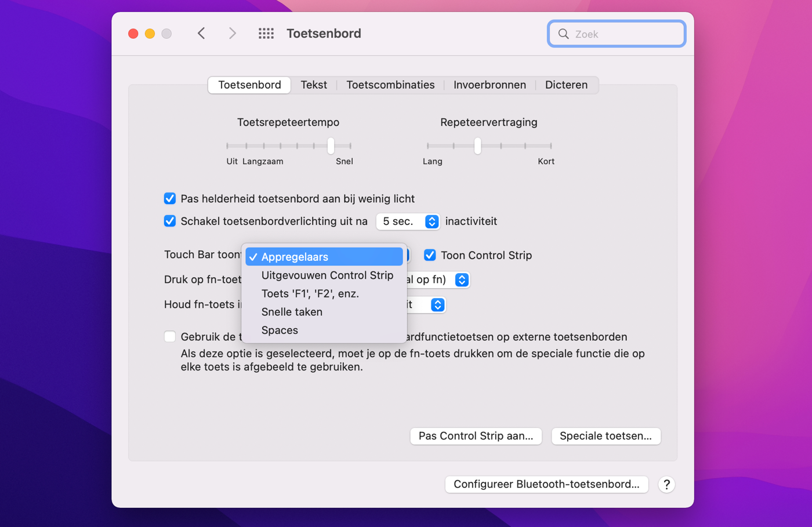This screenshot has width=812, height=527.
Task: Open the Dicteren tab
Action: tap(566, 85)
